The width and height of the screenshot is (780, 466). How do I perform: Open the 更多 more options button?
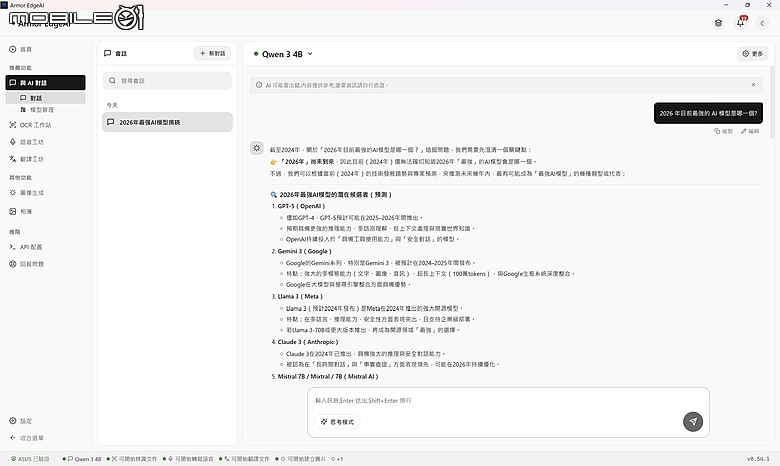752,53
